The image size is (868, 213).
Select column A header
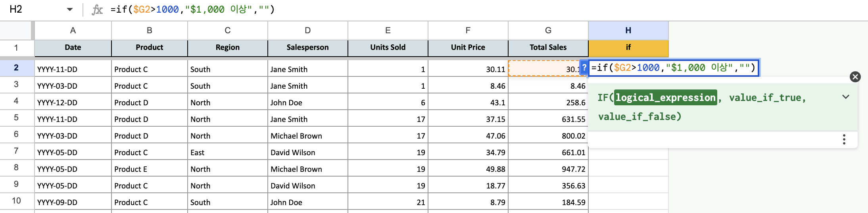[x=73, y=30]
